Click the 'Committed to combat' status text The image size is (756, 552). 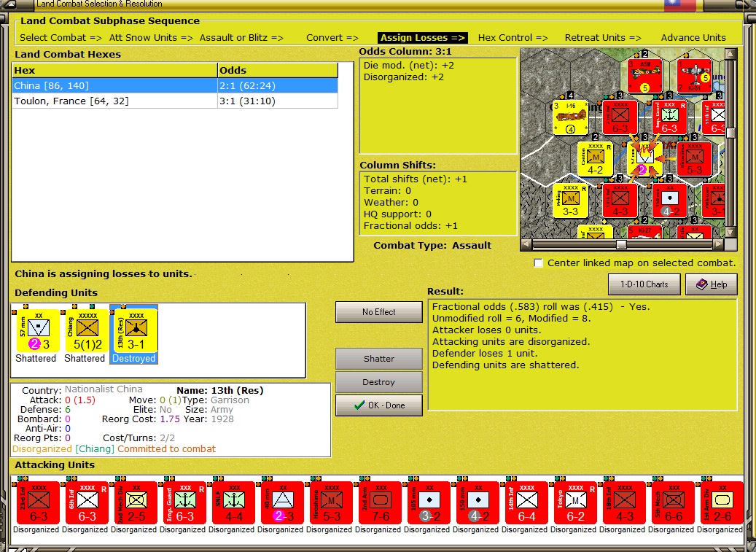point(166,449)
